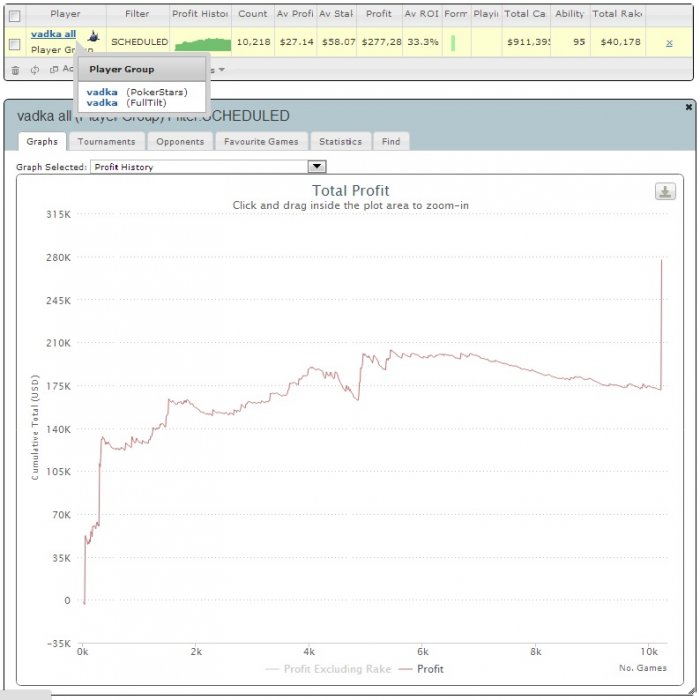Open the vadka all player link
Image resolution: width=700 pixels, height=700 pixels.
[x=53, y=34]
